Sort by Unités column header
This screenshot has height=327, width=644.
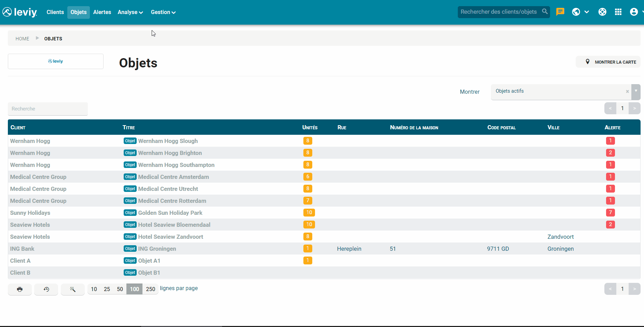[x=310, y=128]
